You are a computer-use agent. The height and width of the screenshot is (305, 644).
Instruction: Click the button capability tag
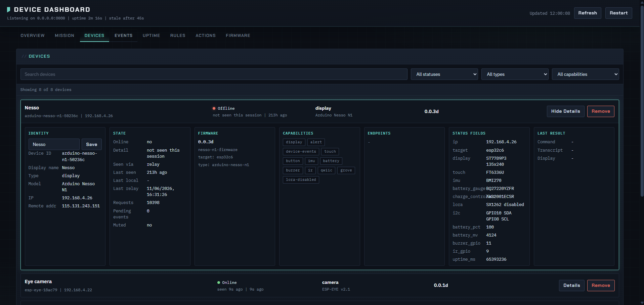pyautogui.click(x=293, y=161)
